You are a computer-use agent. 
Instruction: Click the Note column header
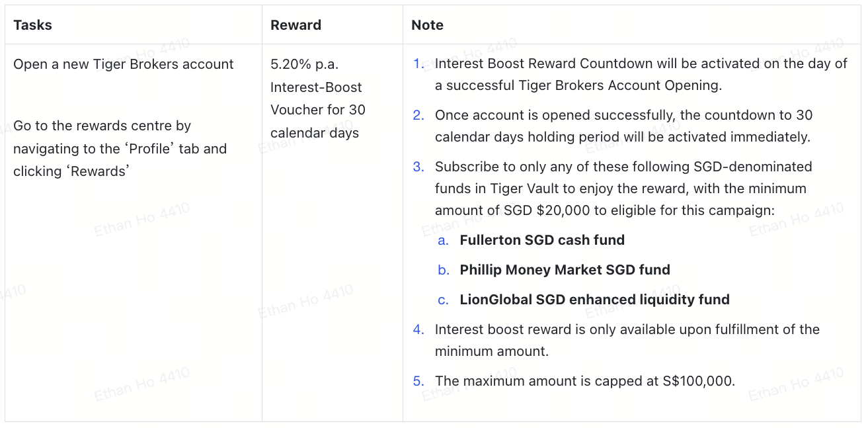tap(427, 25)
